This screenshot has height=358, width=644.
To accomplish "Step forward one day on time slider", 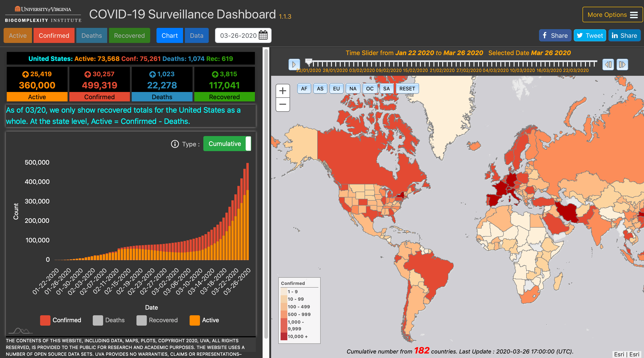I will pos(622,65).
